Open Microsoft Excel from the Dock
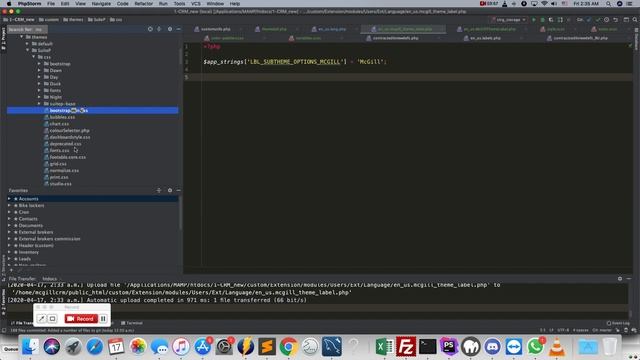 tap(384, 347)
